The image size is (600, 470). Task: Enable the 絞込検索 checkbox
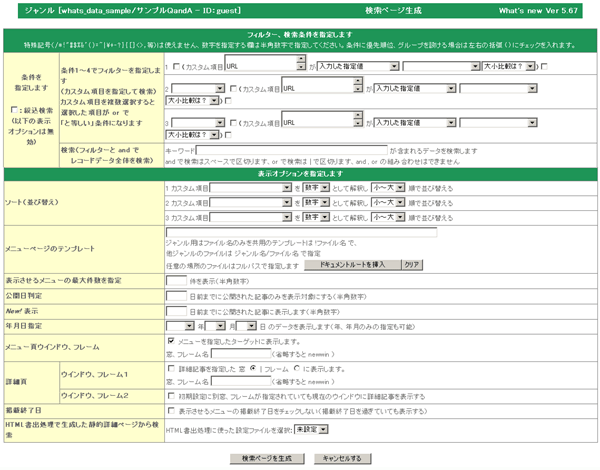click(x=14, y=110)
